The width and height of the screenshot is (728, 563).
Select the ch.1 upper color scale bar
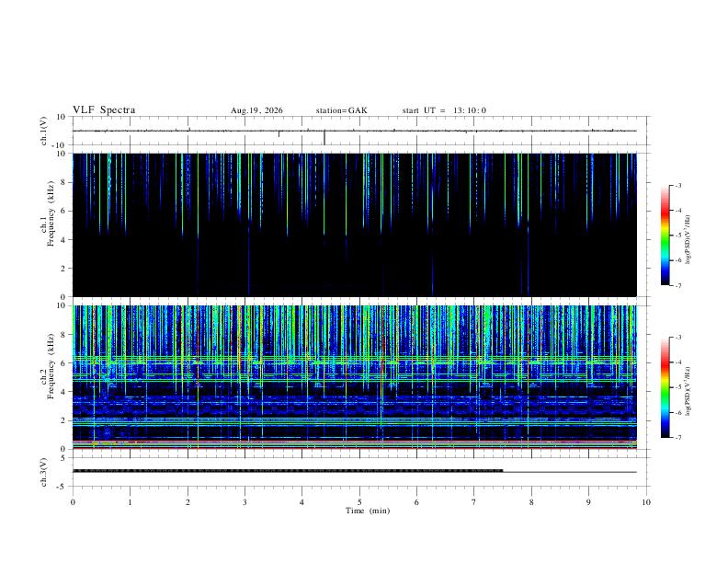(665, 236)
